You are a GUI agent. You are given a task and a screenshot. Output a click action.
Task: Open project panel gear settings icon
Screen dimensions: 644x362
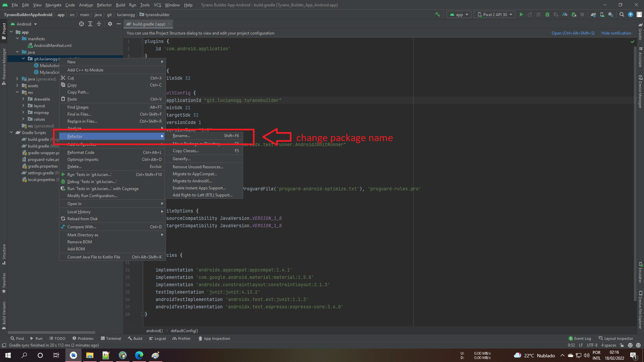tap(110, 24)
